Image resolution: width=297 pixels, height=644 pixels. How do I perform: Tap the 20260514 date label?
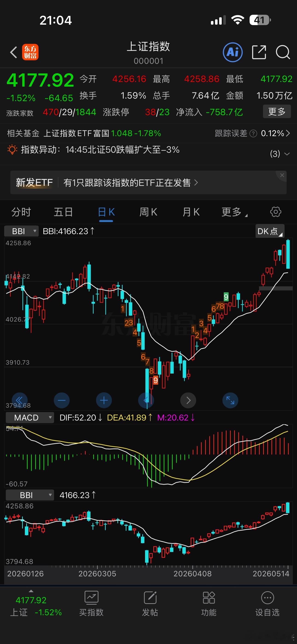[x=271, y=574]
